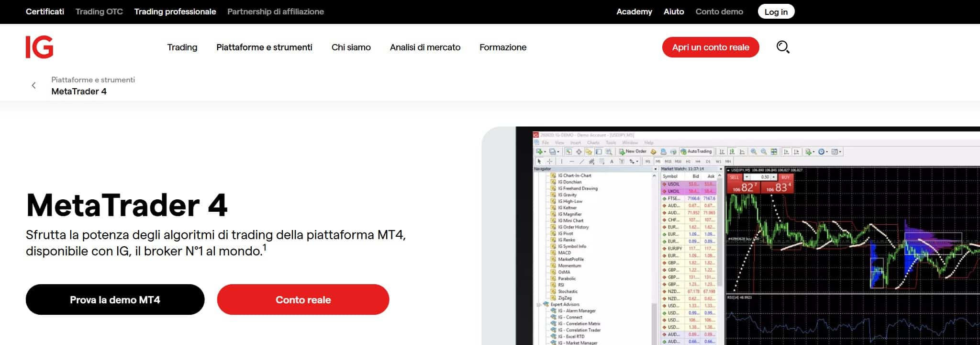Viewport: 980px width, 345px height.
Task: Click the BUY button on chart
Action: pos(785,177)
